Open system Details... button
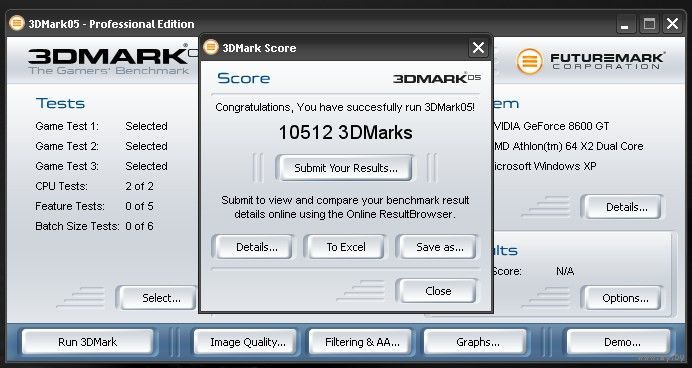 coord(626,207)
